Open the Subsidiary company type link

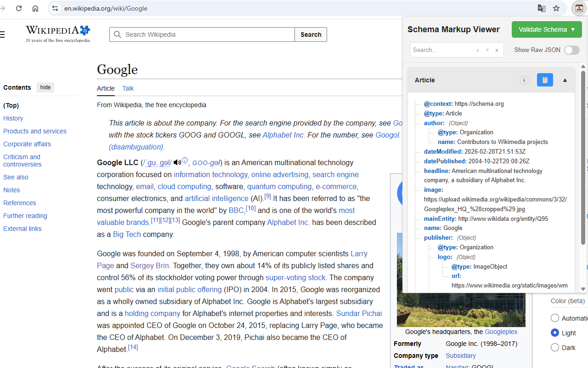(461, 356)
